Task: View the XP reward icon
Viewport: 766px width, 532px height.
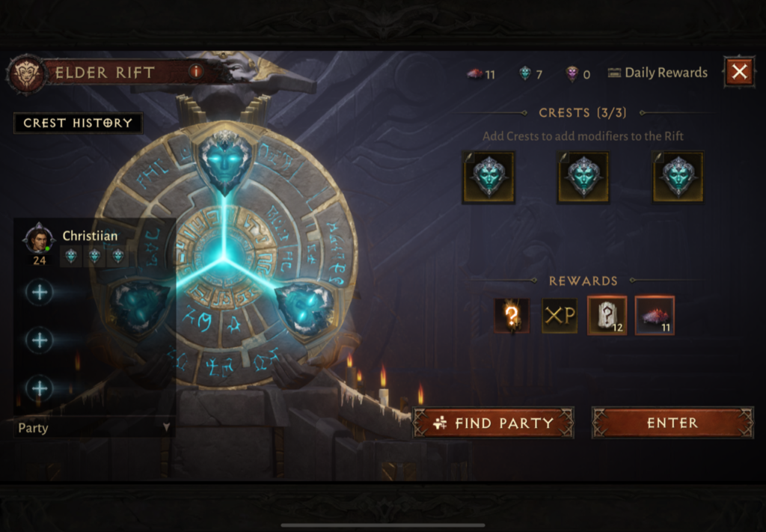Action: pos(560,316)
